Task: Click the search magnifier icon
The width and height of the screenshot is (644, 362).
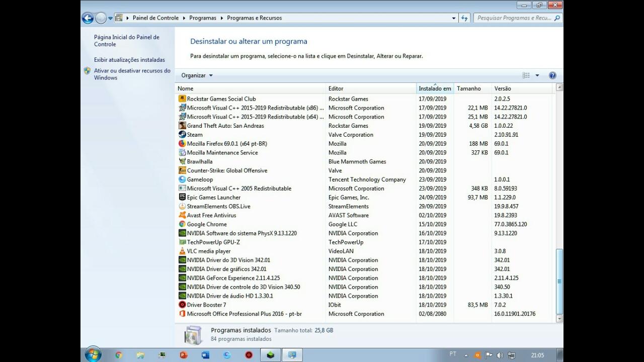Action: click(557, 18)
